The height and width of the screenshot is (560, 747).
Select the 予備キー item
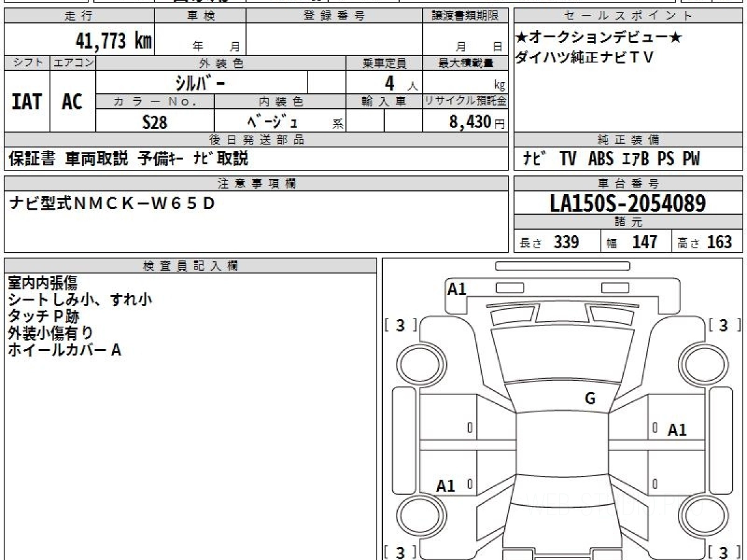click(x=160, y=159)
